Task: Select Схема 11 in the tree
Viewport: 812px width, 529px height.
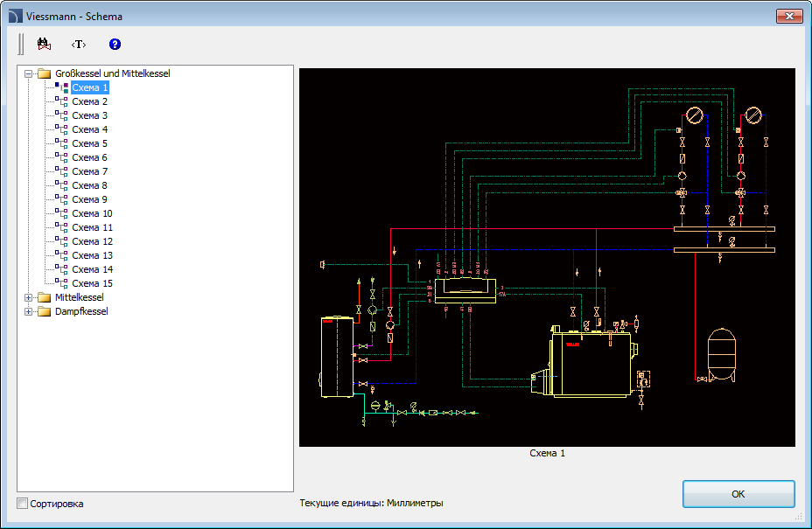Action: coord(92,227)
